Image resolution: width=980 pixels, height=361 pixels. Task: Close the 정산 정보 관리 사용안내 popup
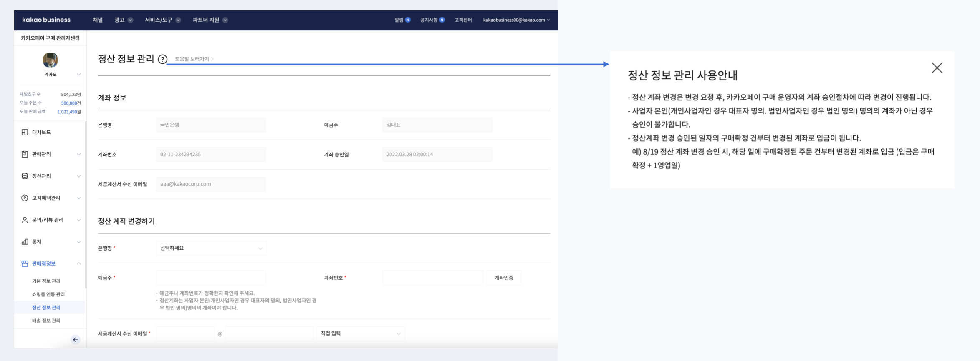[x=937, y=68]
